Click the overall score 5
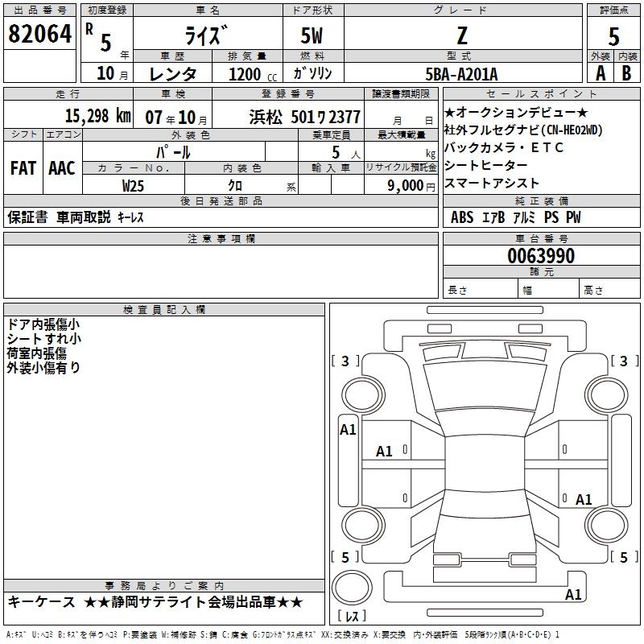644x644 pixels. point(613,37)
